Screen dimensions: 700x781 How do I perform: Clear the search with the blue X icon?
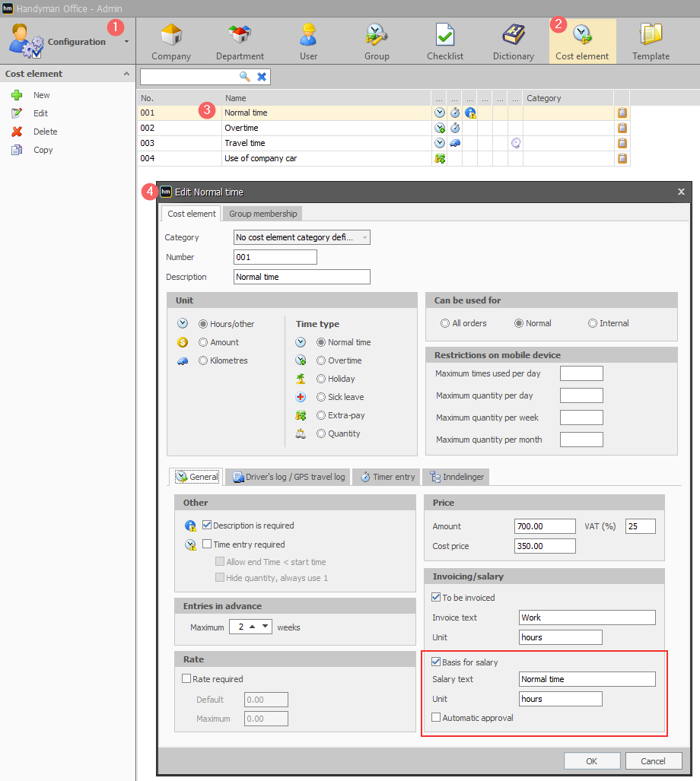(262, 77)
